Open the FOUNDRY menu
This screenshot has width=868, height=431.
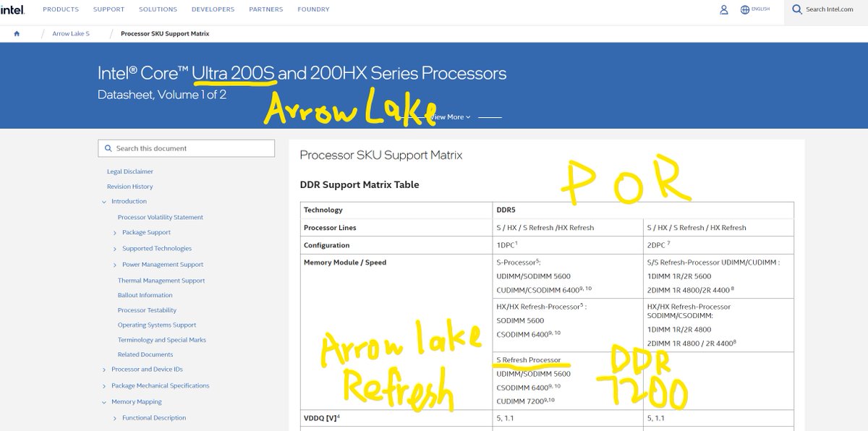coord(313,9)
